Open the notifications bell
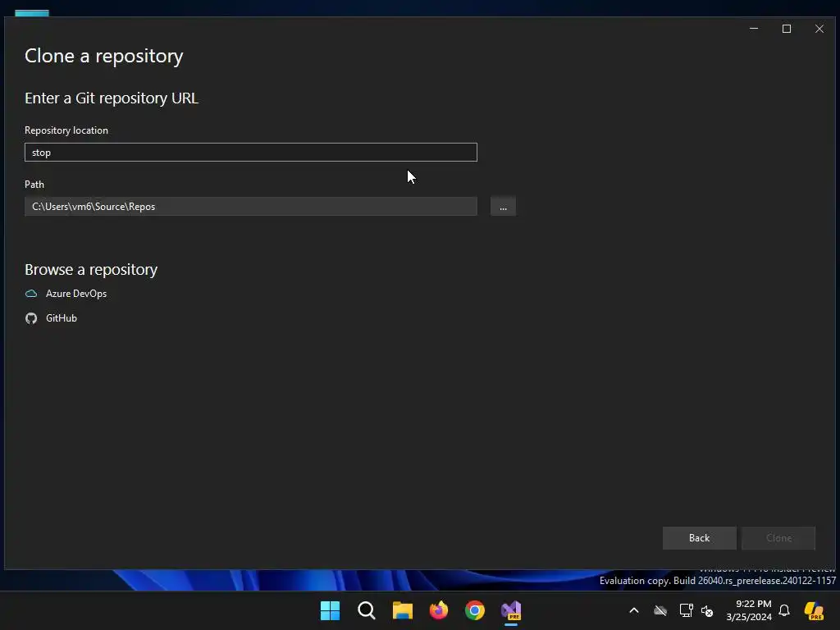840x630 pixels. point(784,610)
